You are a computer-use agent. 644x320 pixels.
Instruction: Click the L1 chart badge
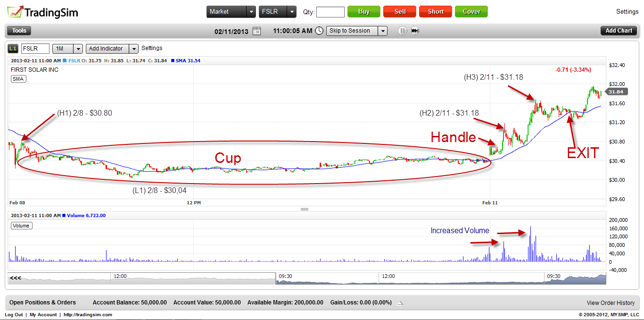[12, 48]
